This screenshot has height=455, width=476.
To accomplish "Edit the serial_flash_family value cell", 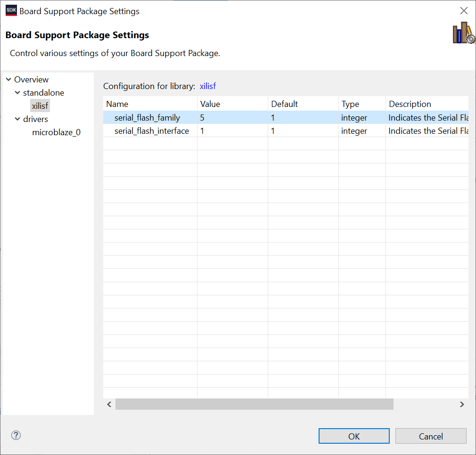I will 232,117.
